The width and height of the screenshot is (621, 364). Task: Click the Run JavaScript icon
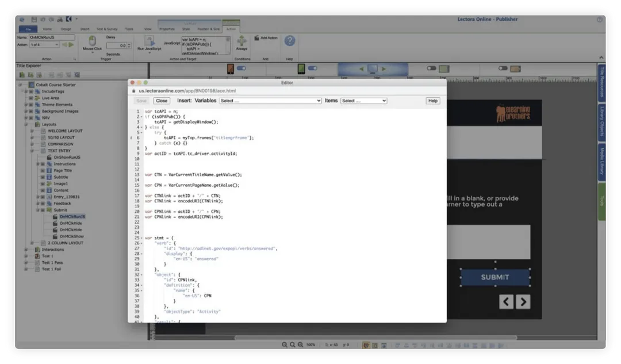pyautogui.click(x=151, y=41)
